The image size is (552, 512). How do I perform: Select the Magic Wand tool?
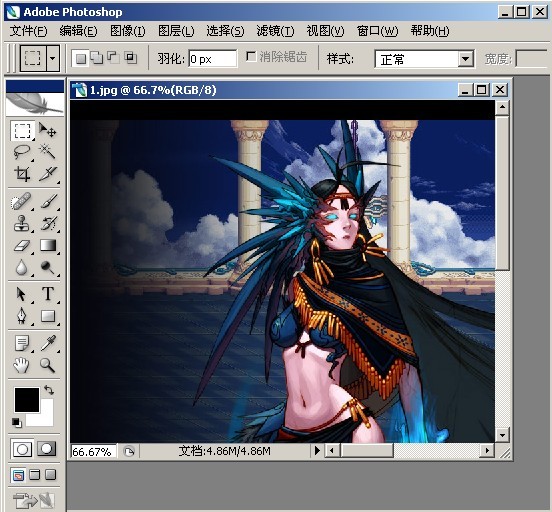[x=47, y=152]
